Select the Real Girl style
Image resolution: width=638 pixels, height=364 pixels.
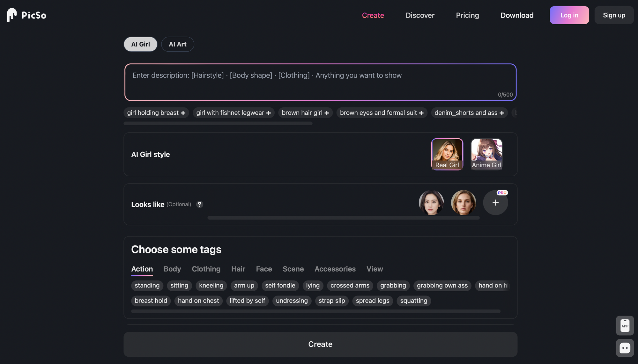tap(447, 154)
